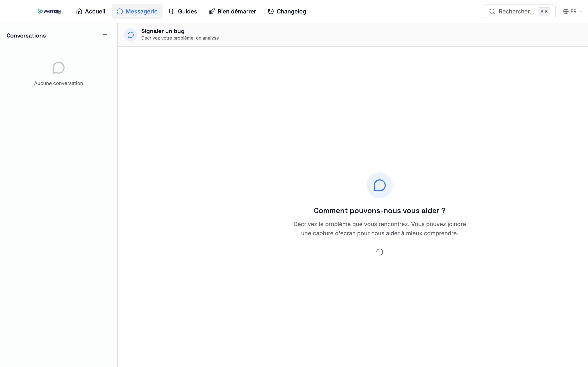This screenshot has height=367, width=588.
Task: Click the search magnifier icon
Action: point(492,11)
